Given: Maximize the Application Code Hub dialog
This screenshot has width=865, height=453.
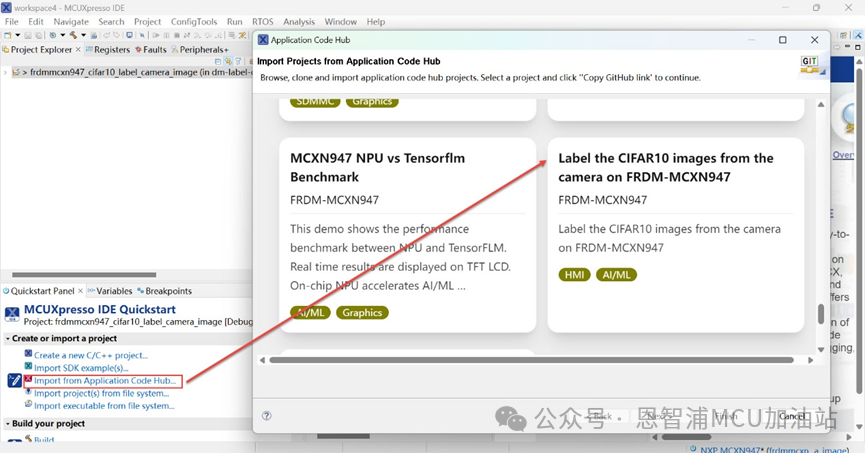Looking at the screenshot, I should point(782,40).
